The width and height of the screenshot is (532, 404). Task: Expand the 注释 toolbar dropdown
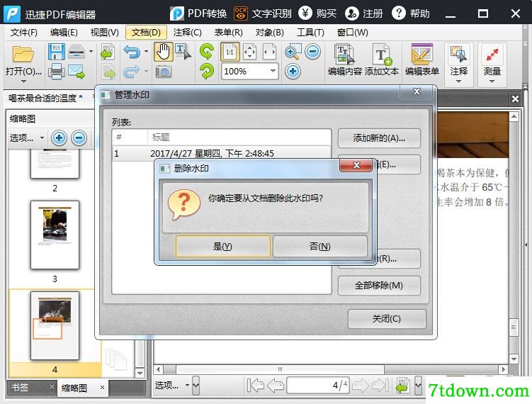click(459, 81)
